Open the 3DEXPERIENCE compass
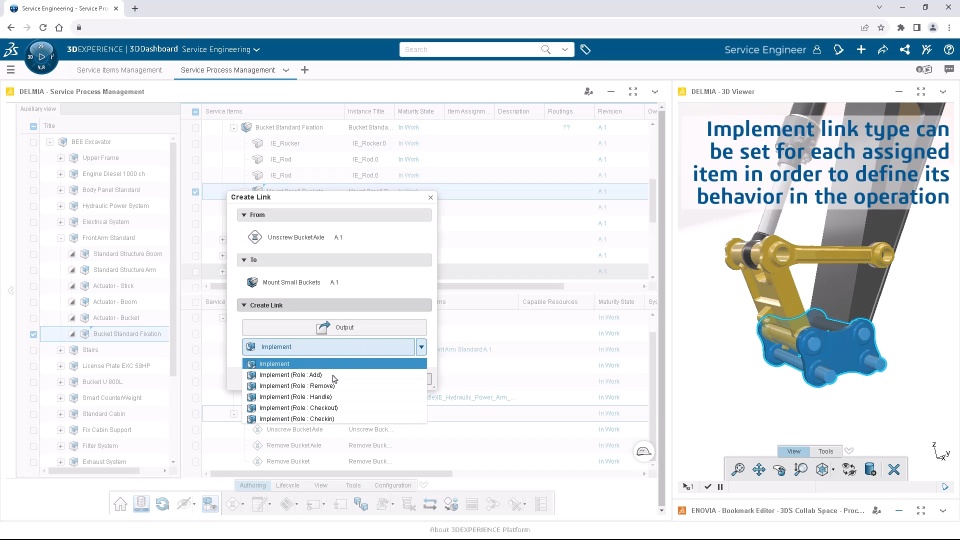Screen dimensions: 960x540 [x=41, y=56]
